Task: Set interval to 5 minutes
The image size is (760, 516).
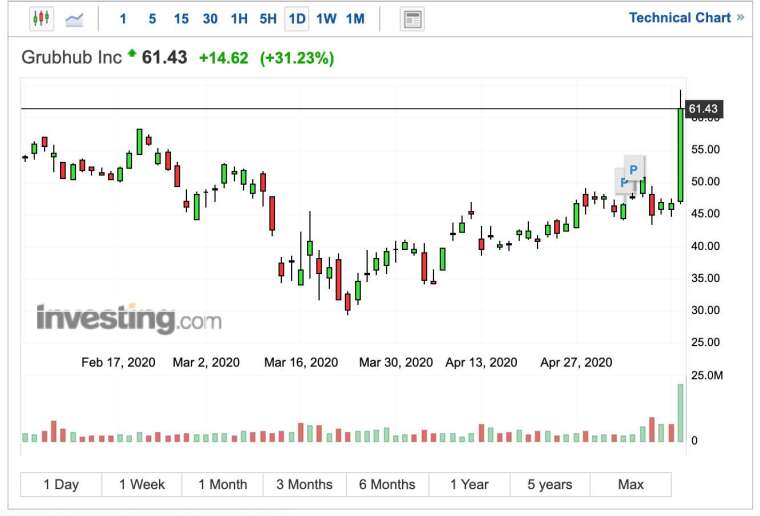Action: [152, 19]
